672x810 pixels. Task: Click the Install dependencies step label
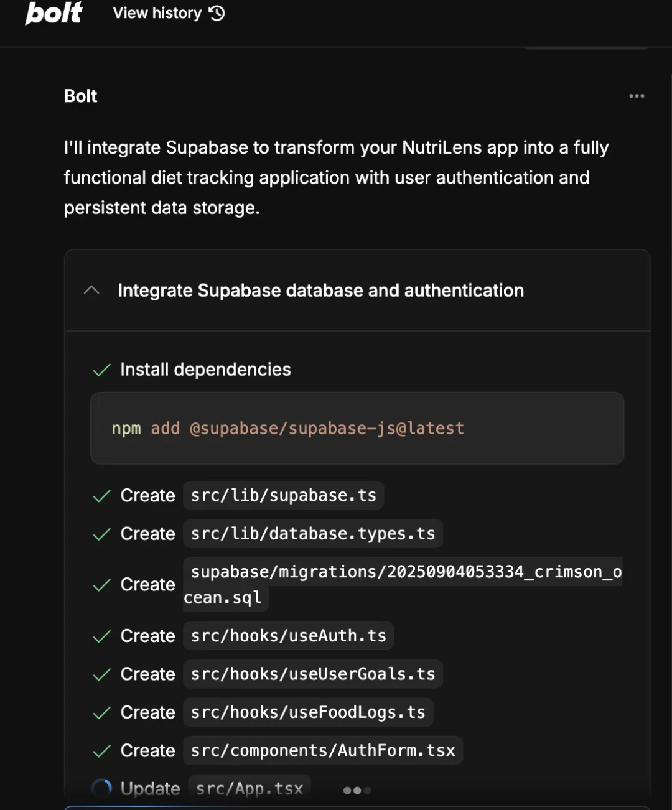205,370
